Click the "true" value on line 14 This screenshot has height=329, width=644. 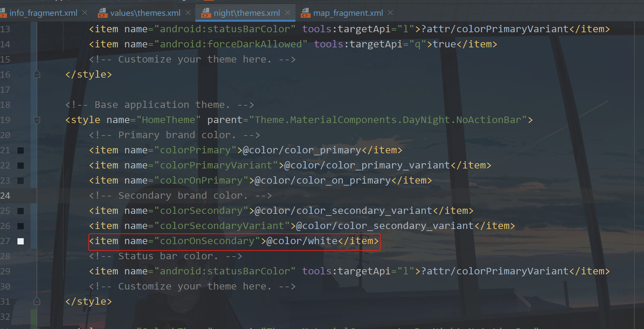click(x=444, y=44)
